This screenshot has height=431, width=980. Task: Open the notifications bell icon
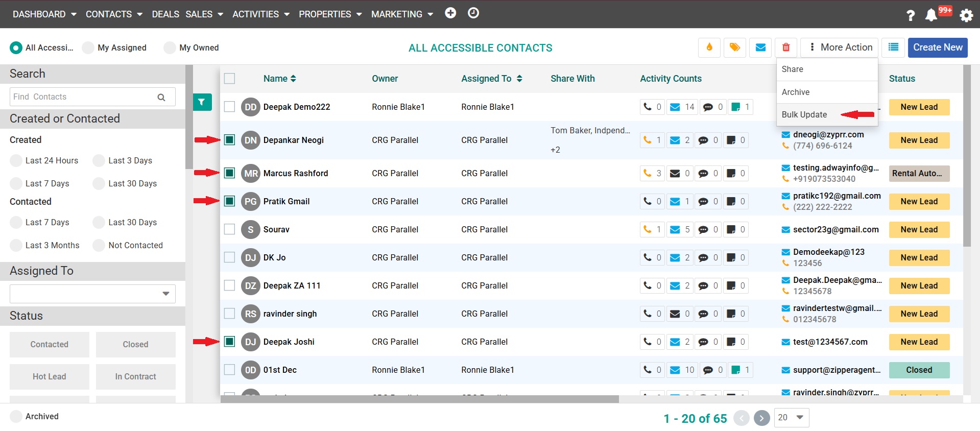point(931,15)
